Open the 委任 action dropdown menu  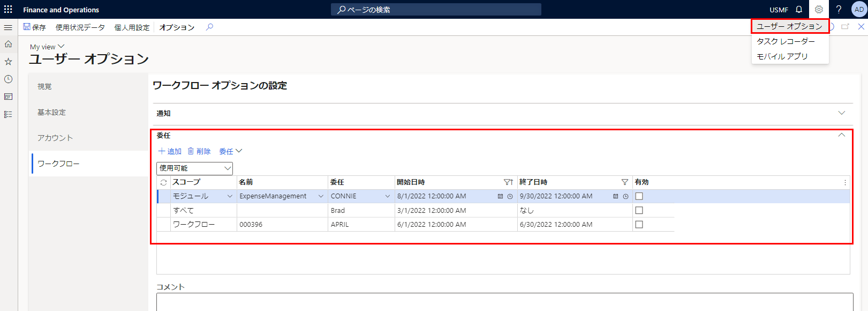click(230, 151)
